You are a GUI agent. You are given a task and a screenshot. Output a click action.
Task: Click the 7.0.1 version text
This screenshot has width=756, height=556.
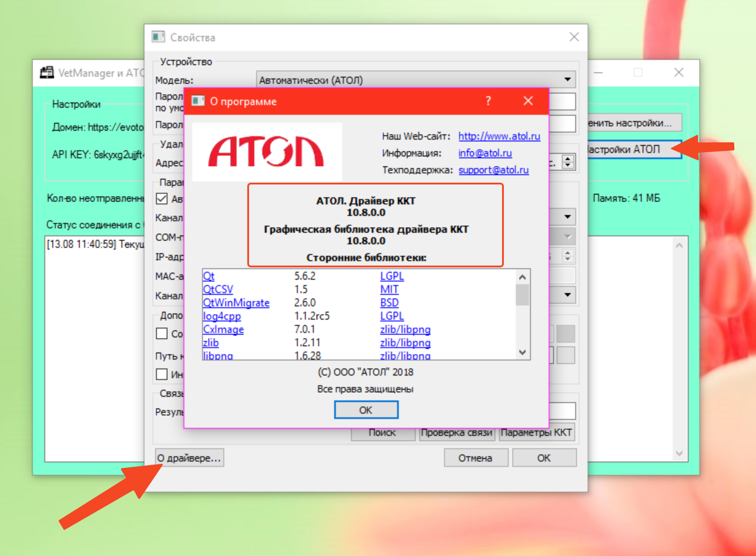(304, 329)
